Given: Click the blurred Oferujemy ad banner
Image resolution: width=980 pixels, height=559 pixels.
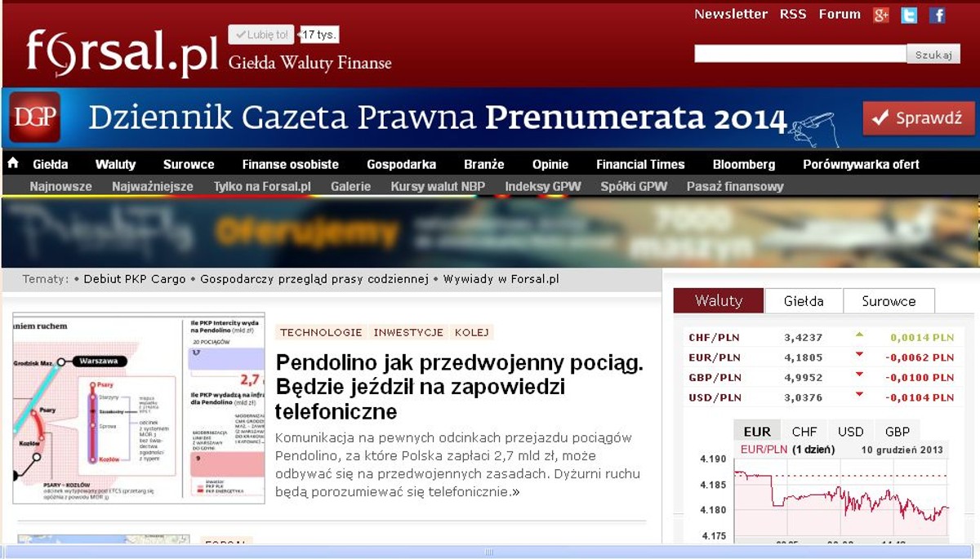Looking at the screenshot, I should (x=490, y=232).
